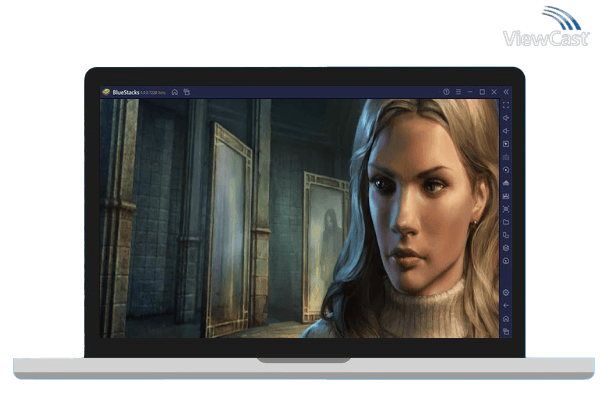Toggle fullscreen mode in BlueStacks sidebar
The height and width of the screenshot is (414, 602).
506,105
